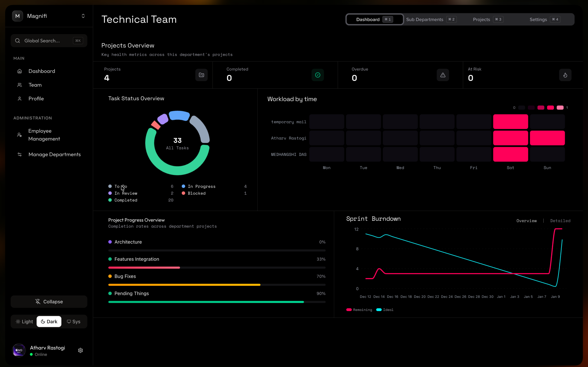Open the Settings tab
588x367 pixels.
point(538,19)
